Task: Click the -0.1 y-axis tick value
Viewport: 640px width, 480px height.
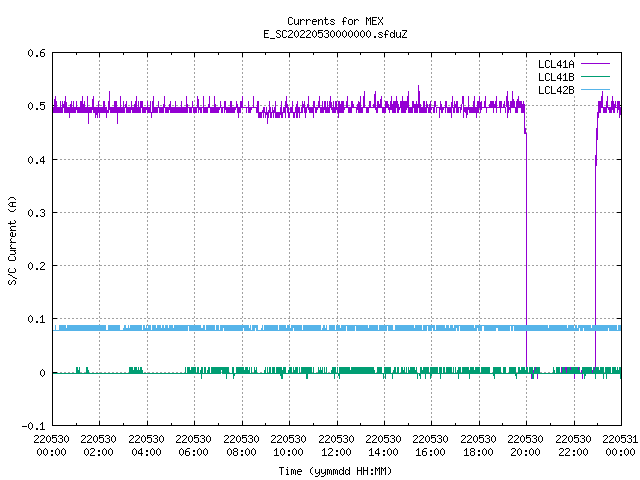Action: 33,426
